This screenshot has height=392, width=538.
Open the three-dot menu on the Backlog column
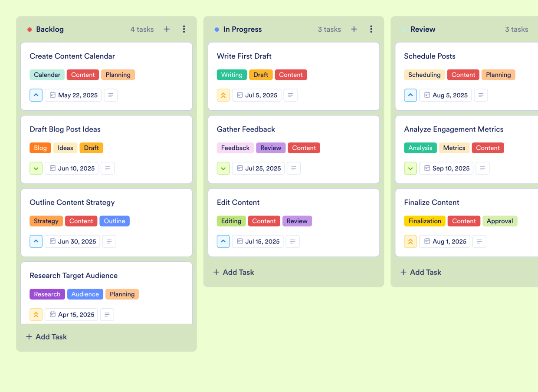(x=184, y=29)
